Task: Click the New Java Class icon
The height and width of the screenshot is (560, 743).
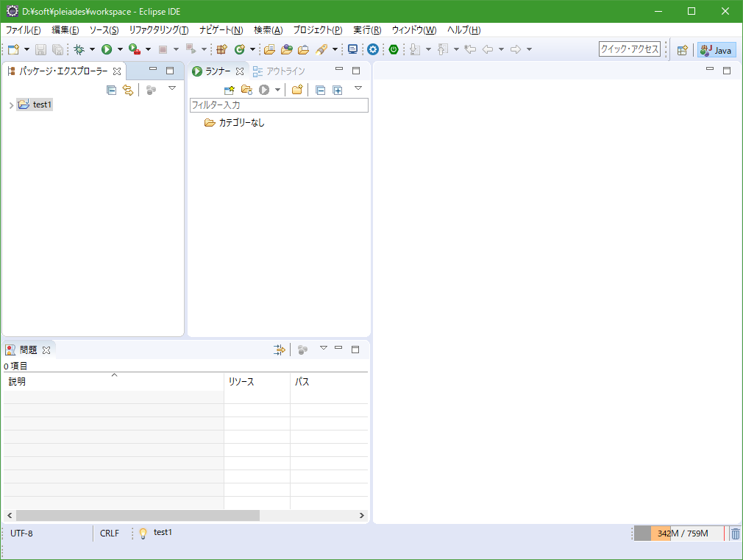Action: pos(239,49)
